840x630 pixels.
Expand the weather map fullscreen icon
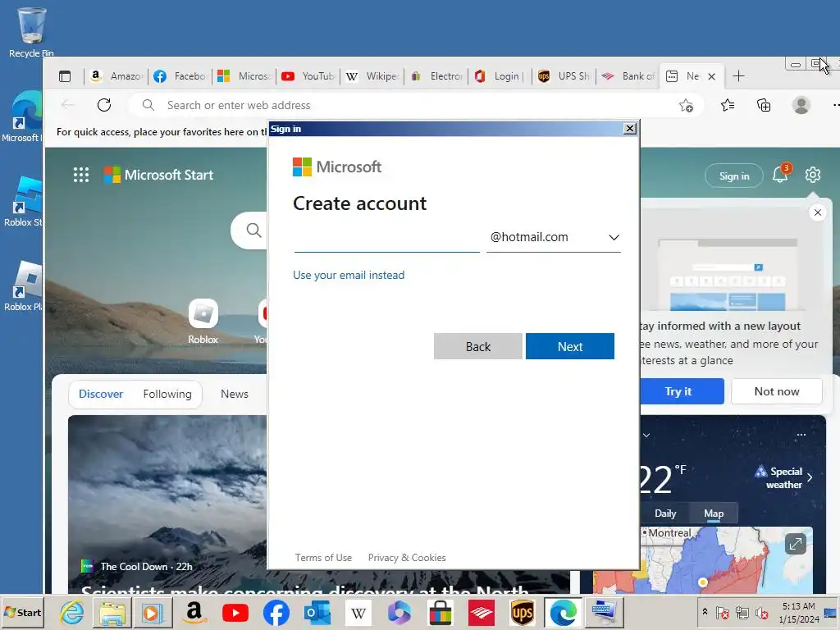coord(796,545)
